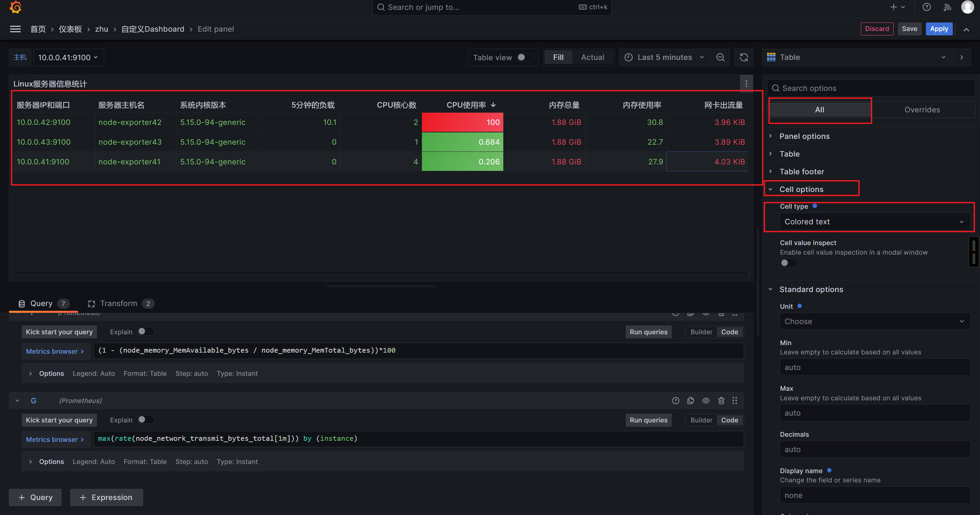Refresh the dashboard panel
This screenshot has height=515, width=980.
point(744,58)
